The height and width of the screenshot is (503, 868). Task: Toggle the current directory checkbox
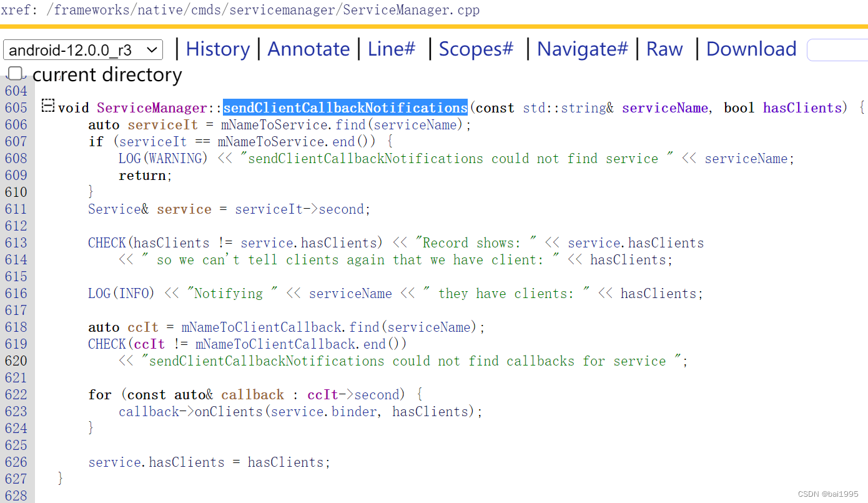pos(14,73)
